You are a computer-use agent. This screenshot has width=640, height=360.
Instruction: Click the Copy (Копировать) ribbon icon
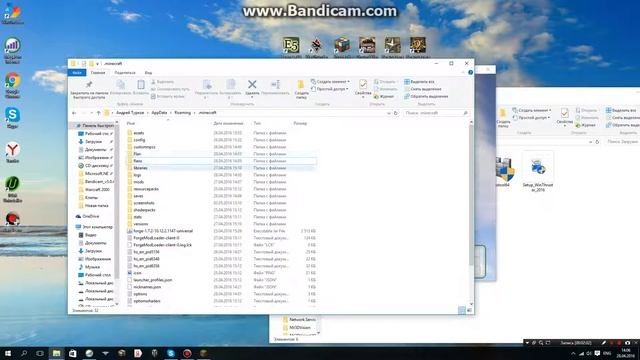121,84
